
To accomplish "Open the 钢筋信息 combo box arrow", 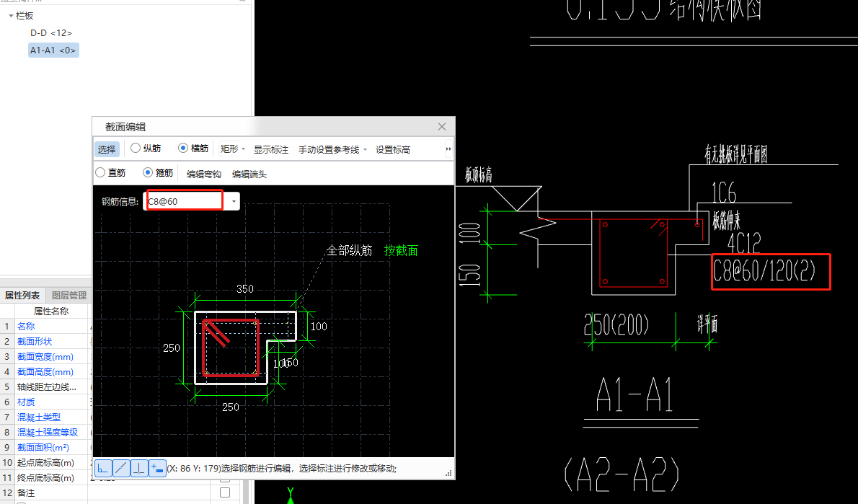I will coord(234,201).
